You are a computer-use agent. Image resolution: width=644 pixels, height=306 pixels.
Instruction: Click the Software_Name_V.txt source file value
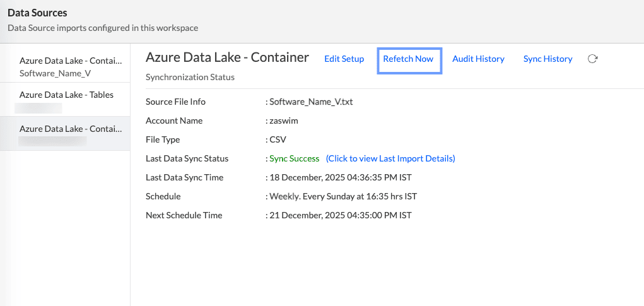[311, 102]
